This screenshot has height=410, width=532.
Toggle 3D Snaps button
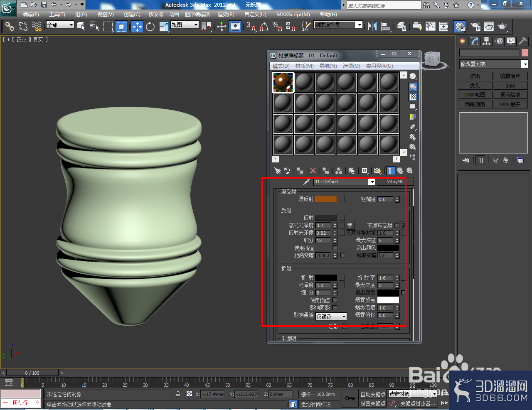coord(251,27)
